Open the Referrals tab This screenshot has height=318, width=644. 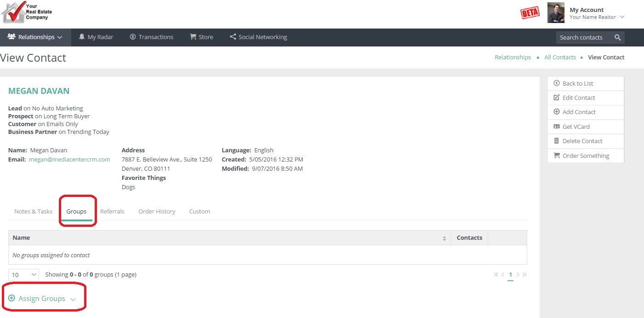112,212
